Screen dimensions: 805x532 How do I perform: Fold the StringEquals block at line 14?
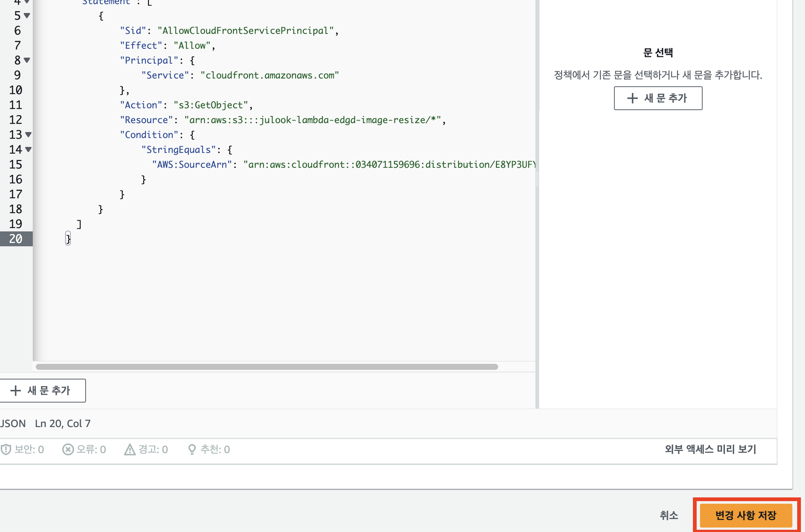[x=28, y=150]
